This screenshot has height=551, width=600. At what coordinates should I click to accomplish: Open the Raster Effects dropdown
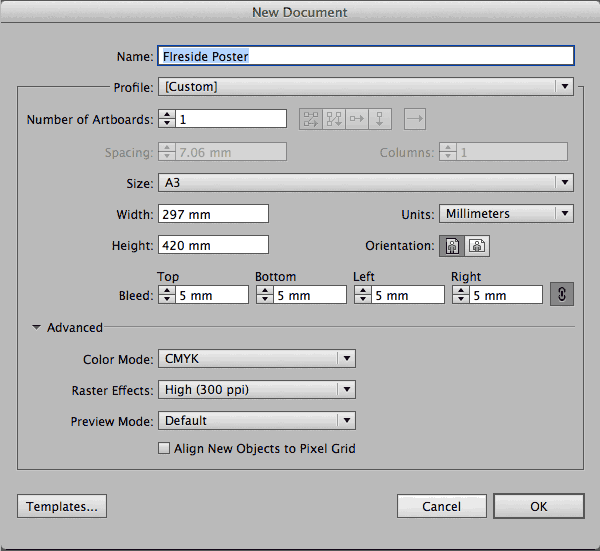tap(257, 390)
